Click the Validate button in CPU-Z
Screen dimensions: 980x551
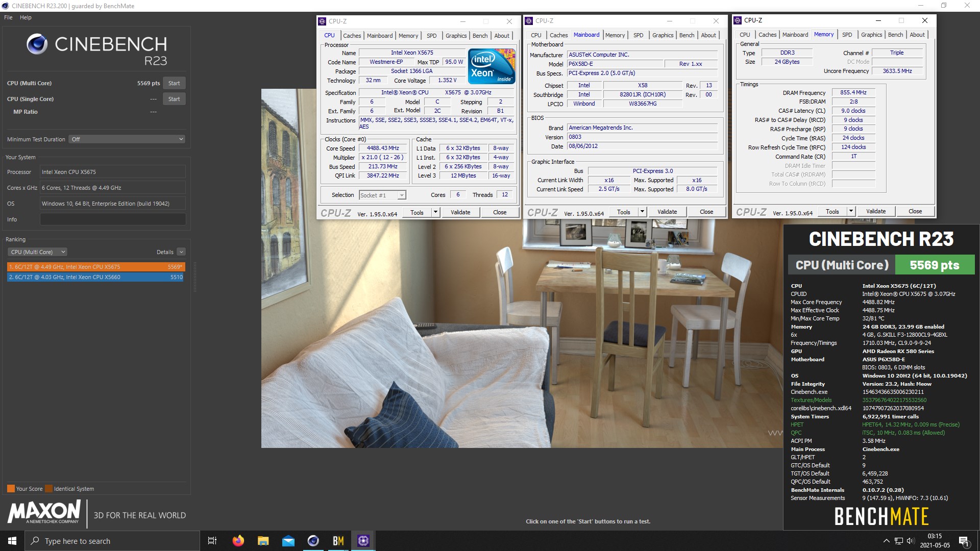coord(461,213)
